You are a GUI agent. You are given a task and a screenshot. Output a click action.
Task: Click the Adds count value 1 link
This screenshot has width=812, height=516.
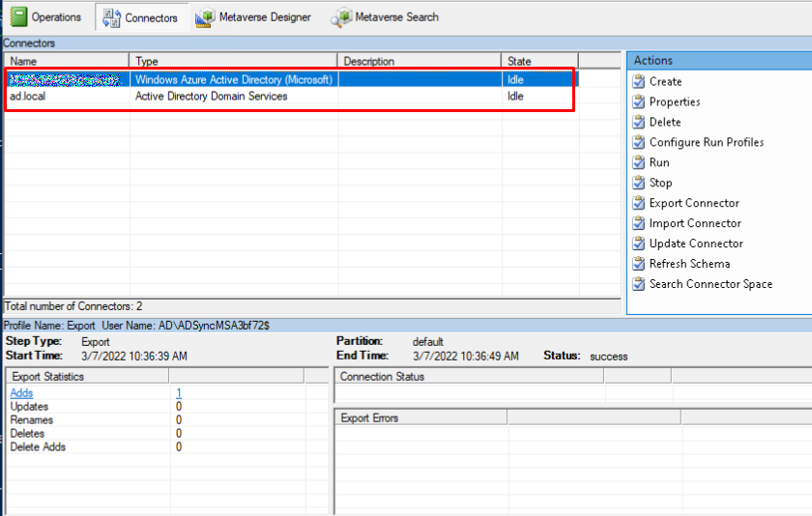click(x=179, y=393)
